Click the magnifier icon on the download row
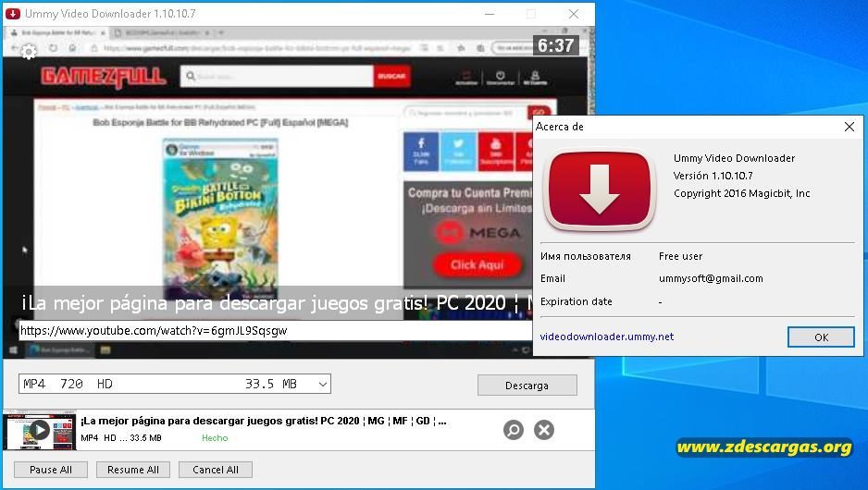Screen dimensions: 868x490 (514, 430)
